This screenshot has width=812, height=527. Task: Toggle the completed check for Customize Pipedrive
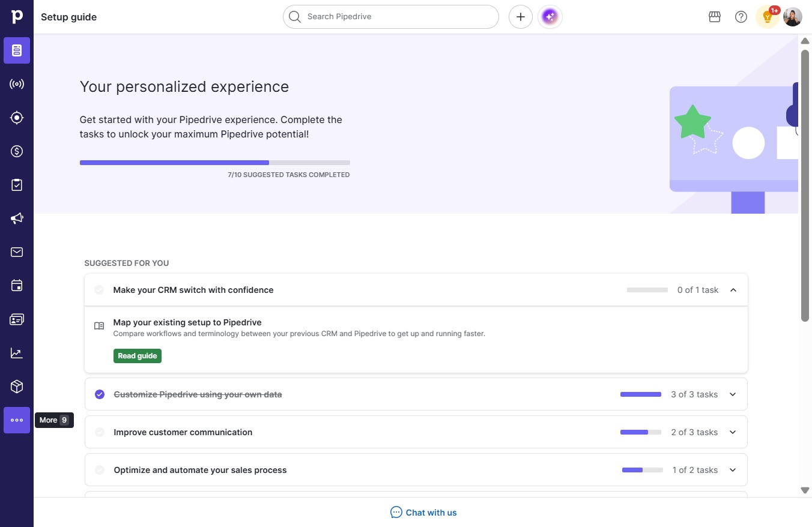[100, 394]
